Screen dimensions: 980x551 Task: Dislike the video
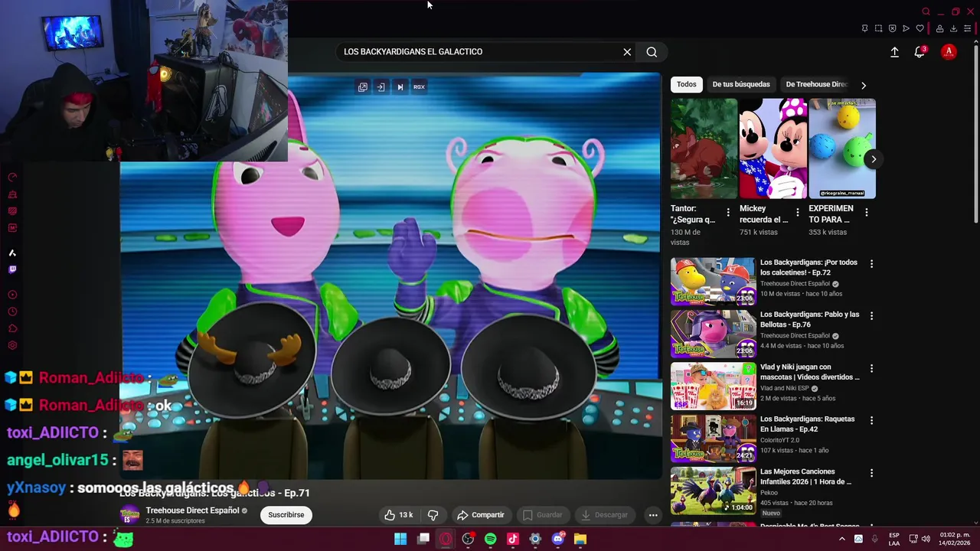tap(433, 515)
